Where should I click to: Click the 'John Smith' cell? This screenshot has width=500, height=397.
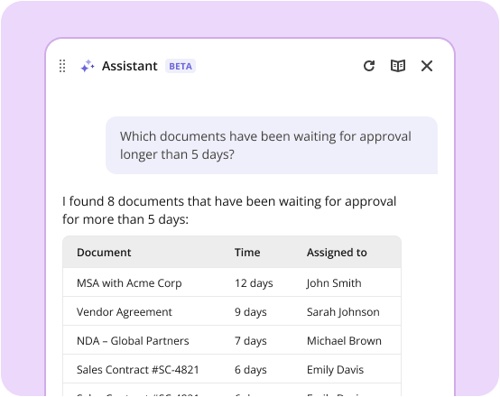[334, 283]
